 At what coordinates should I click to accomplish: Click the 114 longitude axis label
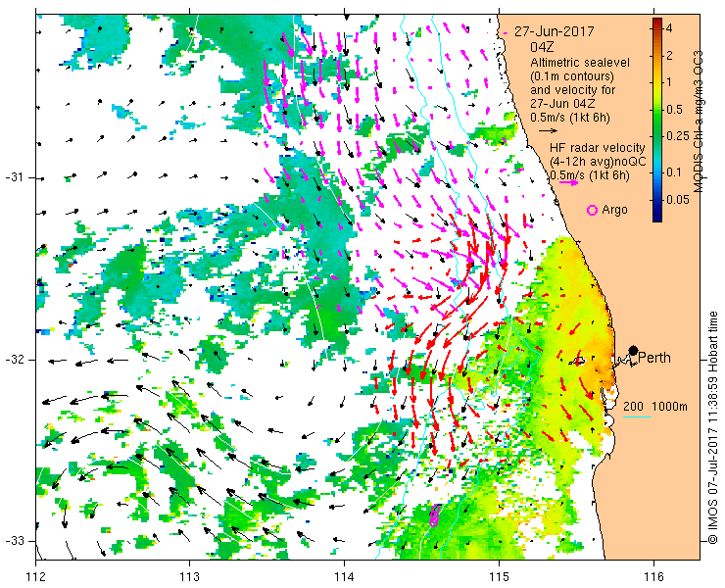pos(345,577)
